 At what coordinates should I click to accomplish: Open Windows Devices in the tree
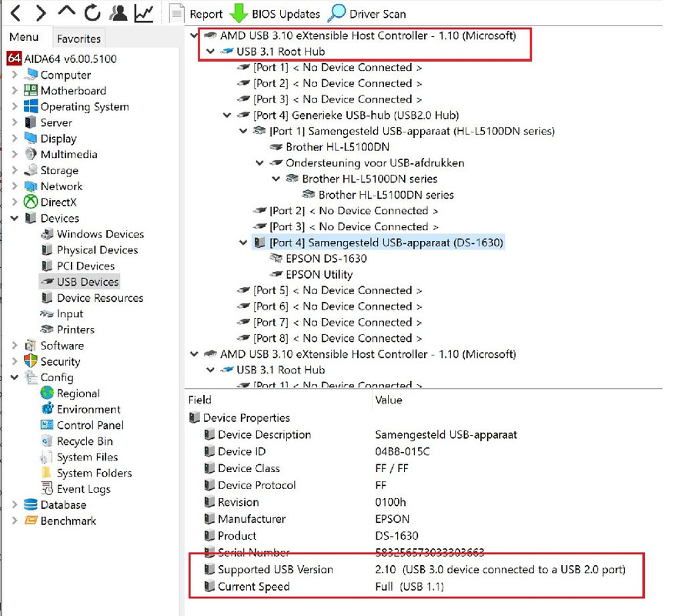point(100,234)
